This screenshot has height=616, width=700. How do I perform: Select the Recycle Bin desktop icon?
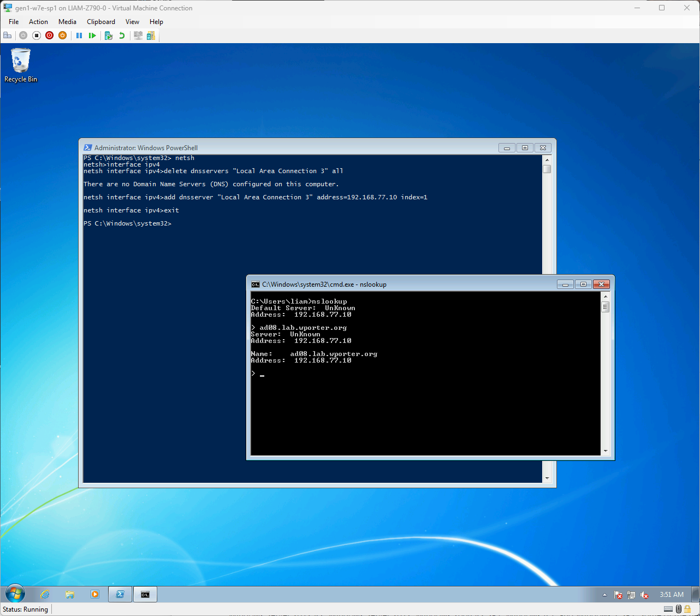(21, 66)
